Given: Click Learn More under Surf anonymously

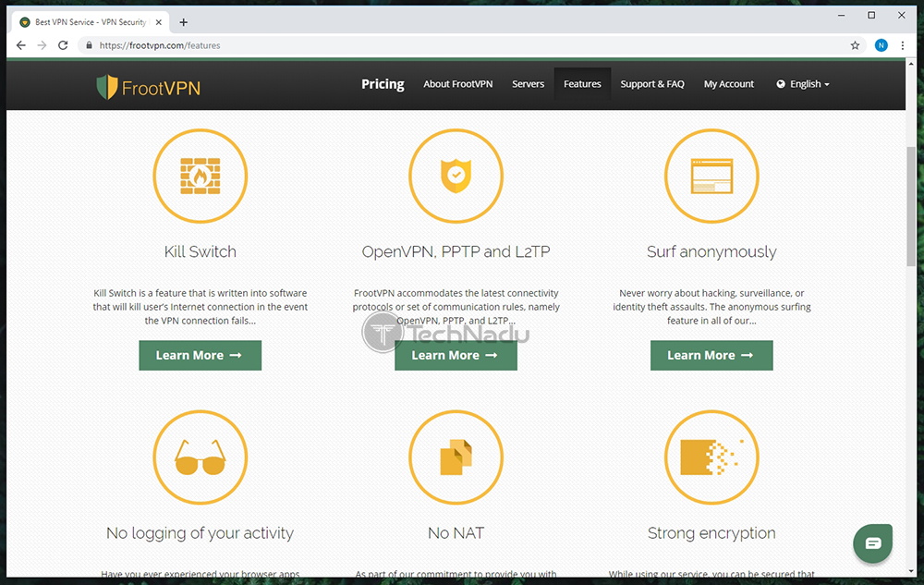Looking at the screenshot, I should click(x=711, y=355).
